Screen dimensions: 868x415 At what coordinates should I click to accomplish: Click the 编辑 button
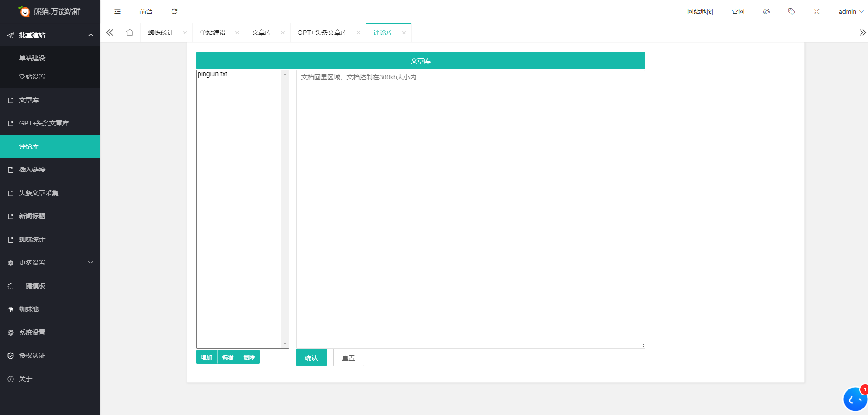pos(228,357)
